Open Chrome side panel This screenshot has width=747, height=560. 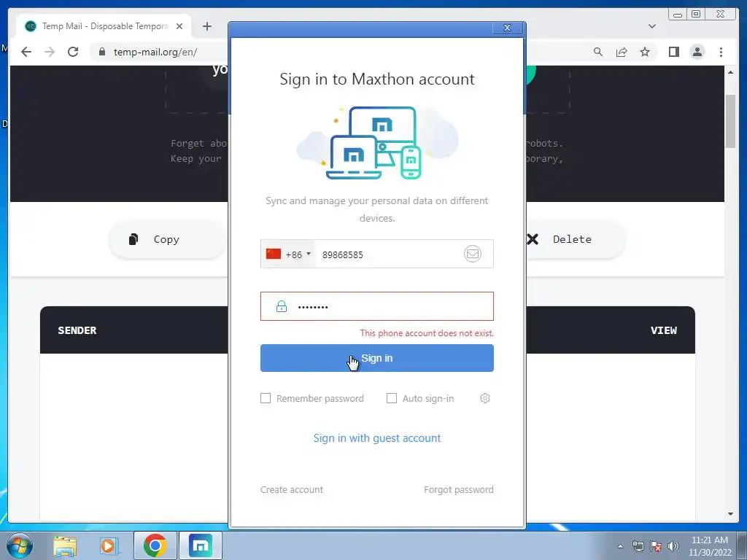click(673, 52)
